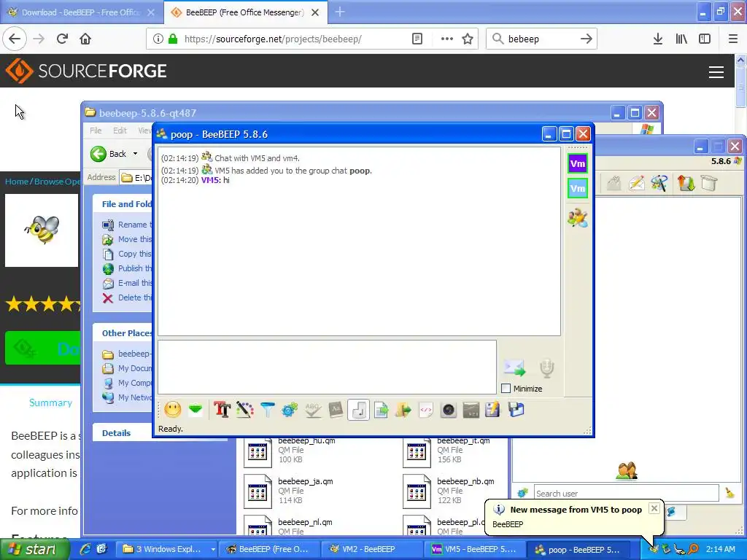Bookmark page with the star icon
Image resolution: width=747 pixels, height=560 pixels.
coord(468,39)
